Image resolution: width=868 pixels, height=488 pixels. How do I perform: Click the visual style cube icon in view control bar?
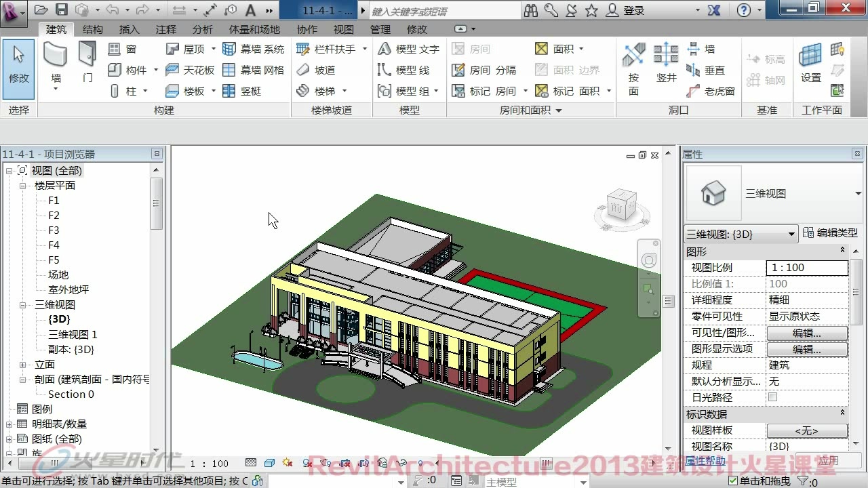269,463
